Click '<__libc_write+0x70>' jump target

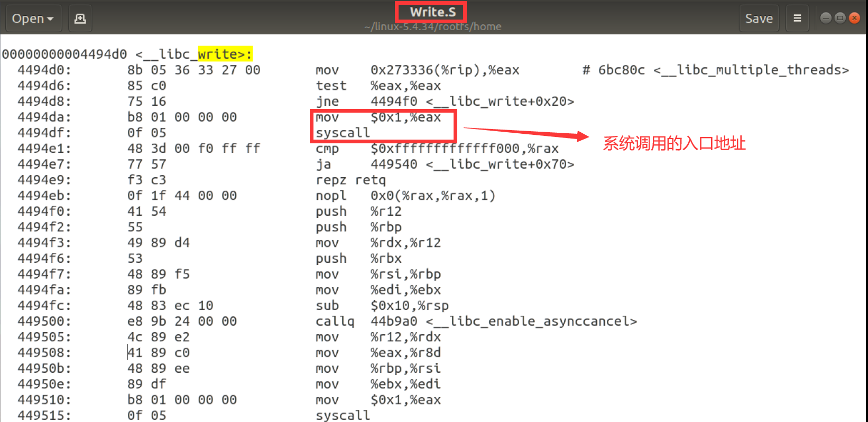[x=500, y=164]
